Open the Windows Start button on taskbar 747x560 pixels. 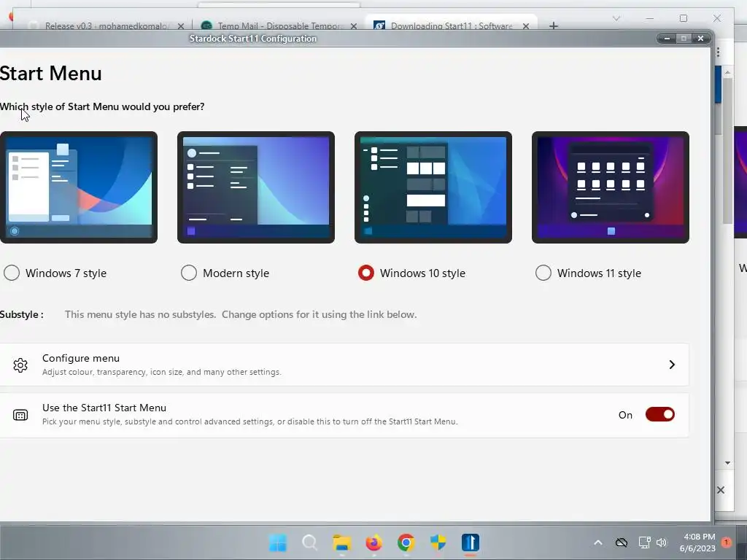click(278, 542)
